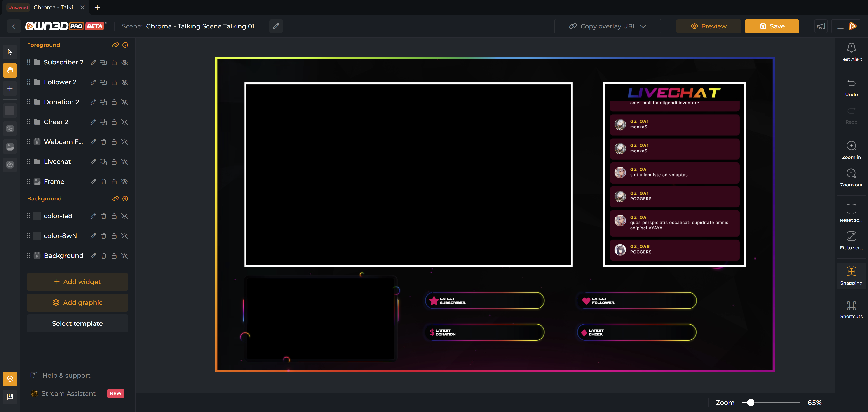The image size is (868, 412).
Task: Click the Add widget button
Action: (77, 282)
